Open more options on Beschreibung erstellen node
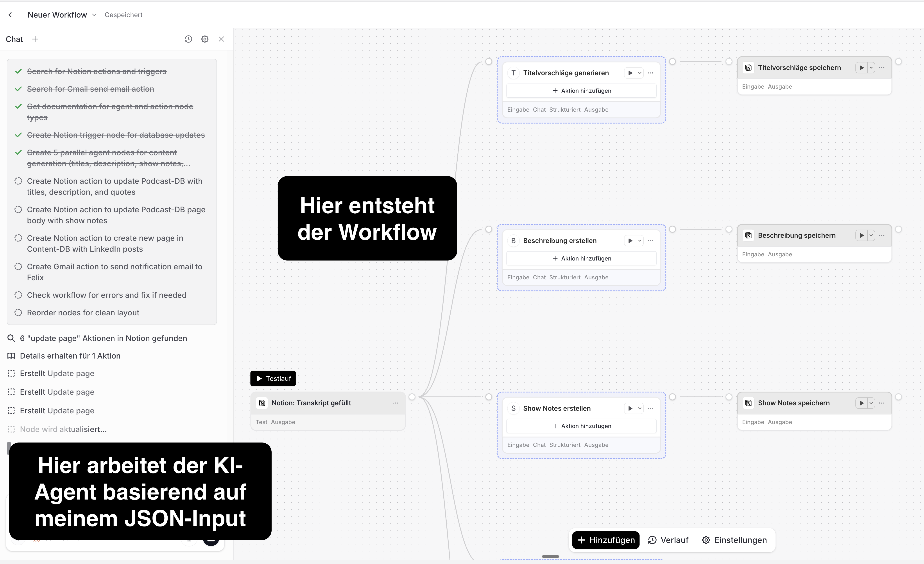 click(650, 241)
